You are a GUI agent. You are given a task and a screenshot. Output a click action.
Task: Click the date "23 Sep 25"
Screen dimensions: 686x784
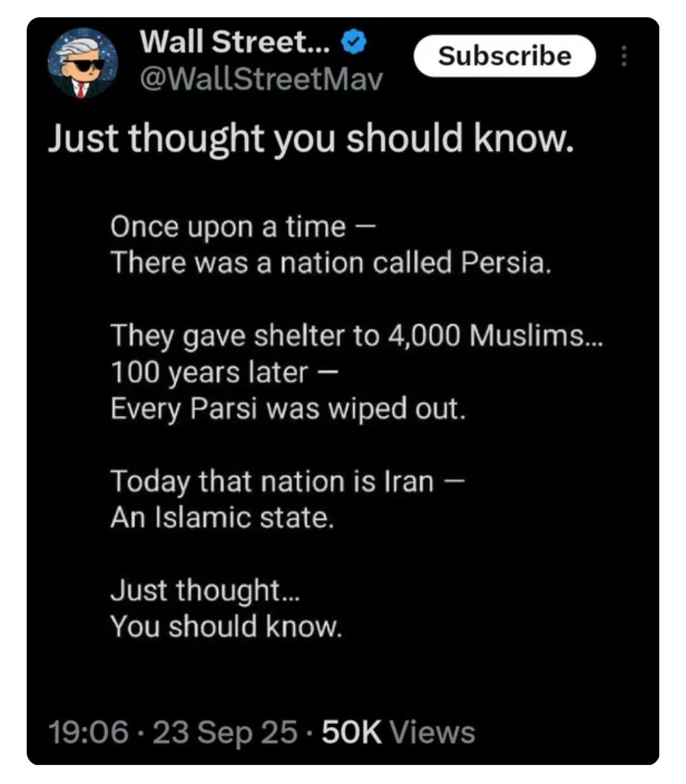click(225, 732)
